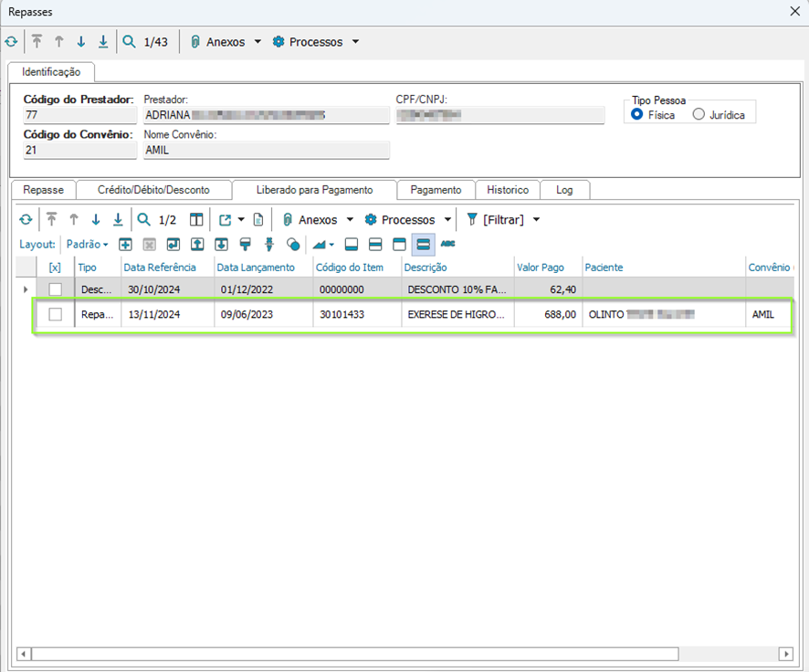809x672 pixels.
Task: Check the box on the Desc... row
Action: click(55, 289)
